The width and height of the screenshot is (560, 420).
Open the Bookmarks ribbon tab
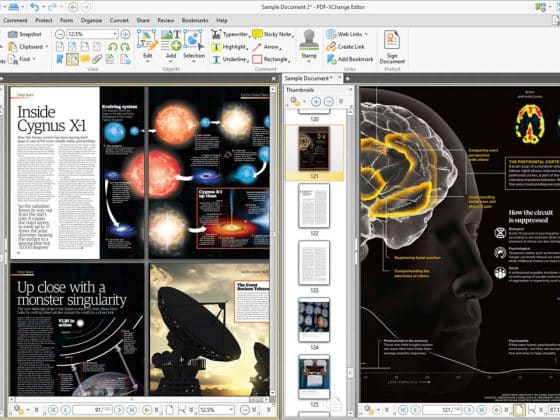pyautogui.click(x=195, y=20)
